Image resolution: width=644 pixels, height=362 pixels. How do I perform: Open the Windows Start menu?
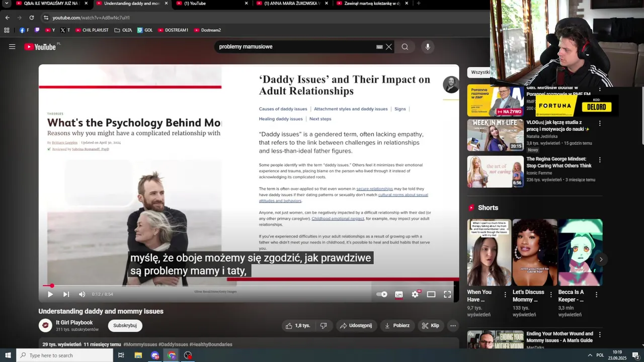[8, 355]
